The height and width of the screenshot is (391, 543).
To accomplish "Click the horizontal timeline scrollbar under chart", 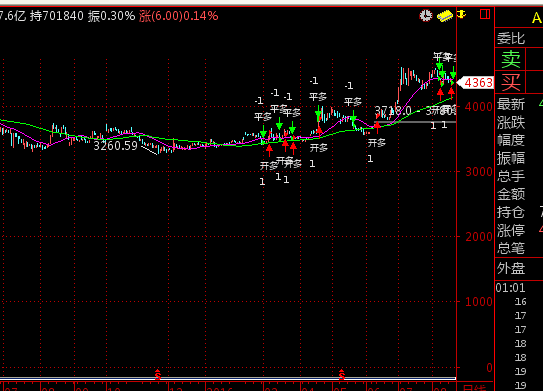I will point(228,379).
